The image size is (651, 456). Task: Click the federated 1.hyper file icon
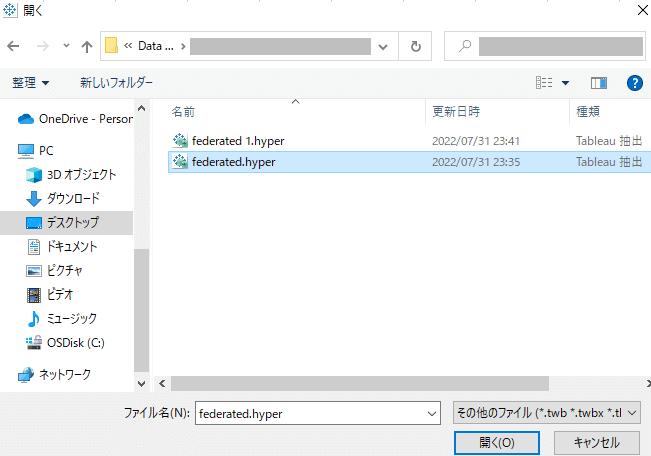coord(180,141)
